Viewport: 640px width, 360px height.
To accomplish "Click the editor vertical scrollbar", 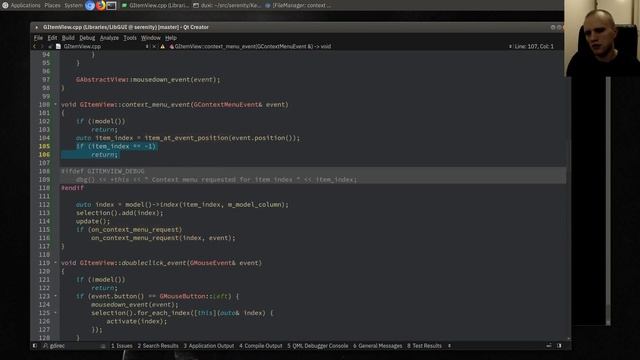I will coord(568,196).
